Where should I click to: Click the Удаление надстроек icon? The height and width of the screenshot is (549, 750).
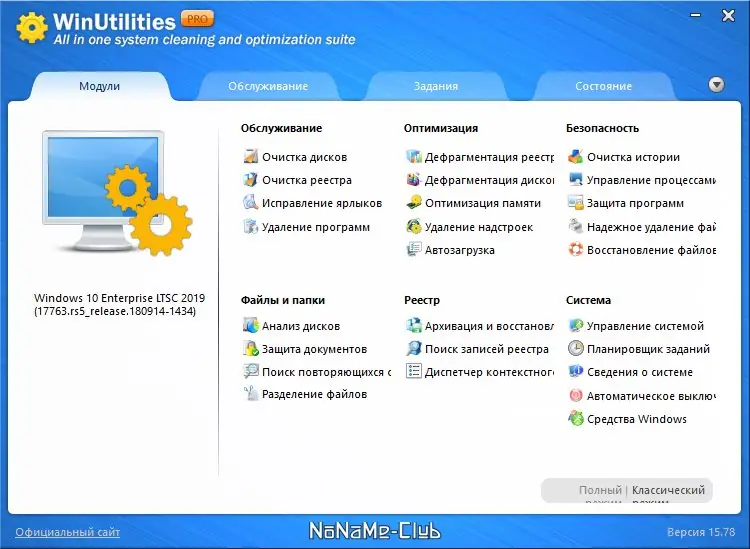413,226
